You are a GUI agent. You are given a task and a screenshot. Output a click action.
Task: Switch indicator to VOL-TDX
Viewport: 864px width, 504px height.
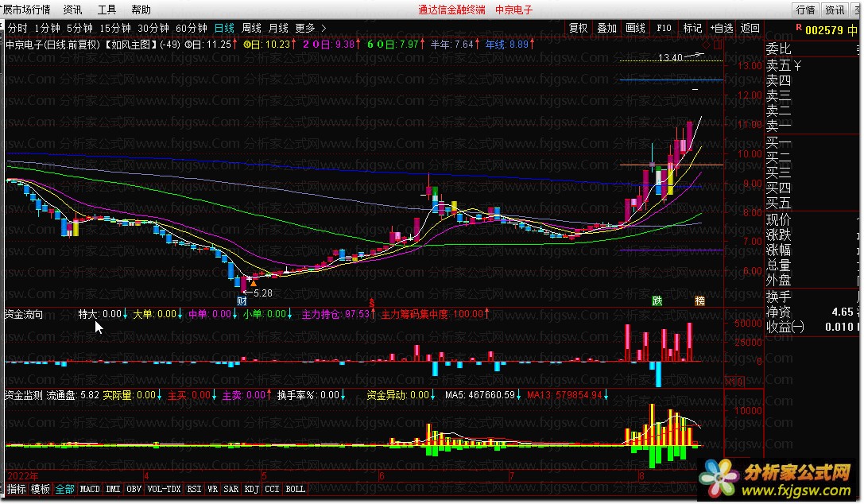click(x=164, y=489)
